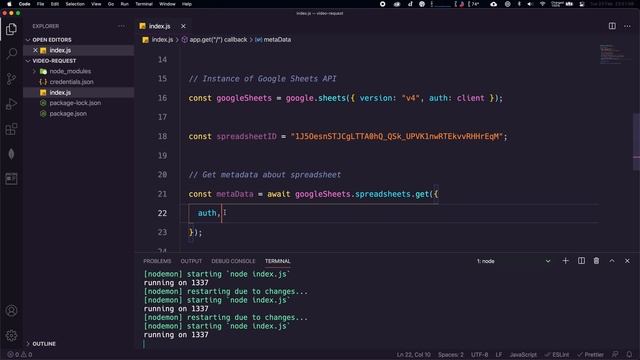The image size is (640, 360).
Task: Switch to the Output panel tab
Action: point(191,261)
